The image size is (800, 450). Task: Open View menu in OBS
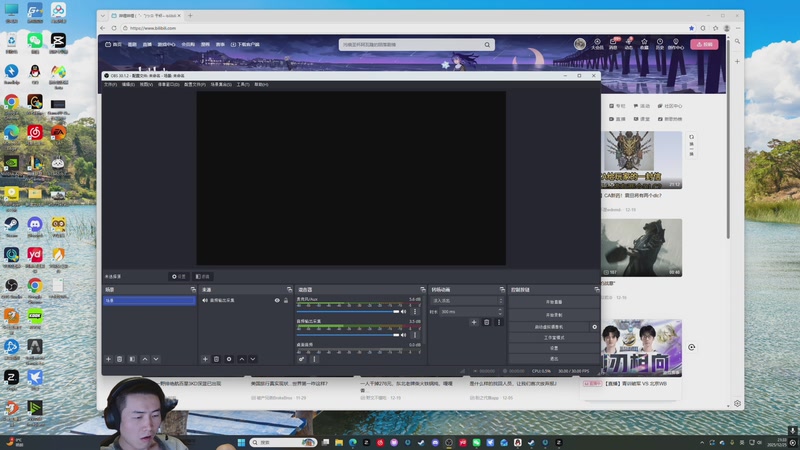pyautogui.click(x=146, y=85)
